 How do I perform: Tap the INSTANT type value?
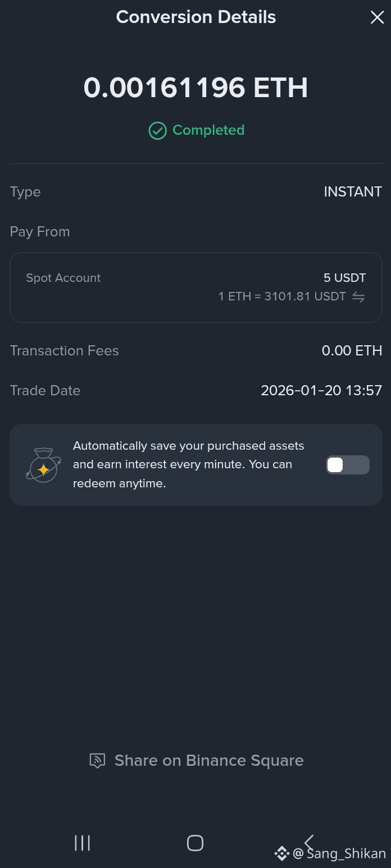coord(353,192)
